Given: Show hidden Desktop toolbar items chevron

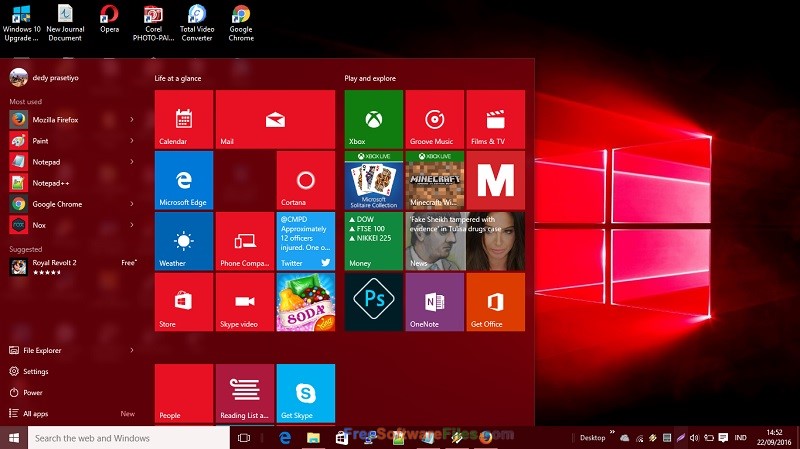Looking at the screenshot, I should click(612, 433).
